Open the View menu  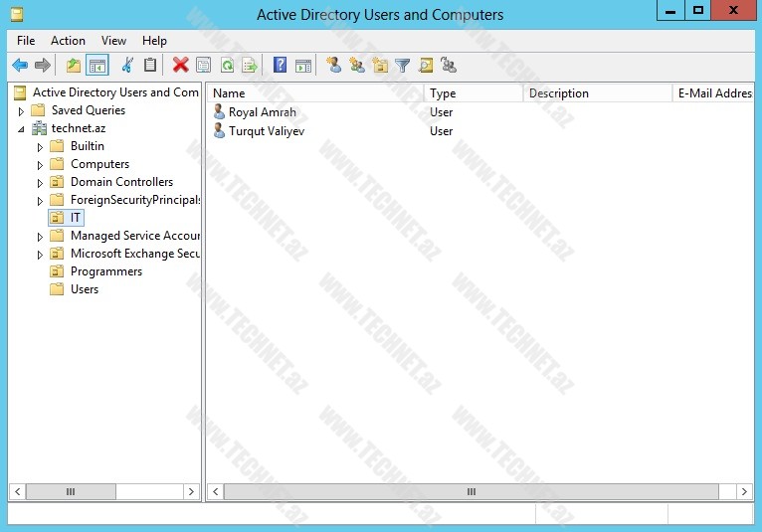click(x=113, y=41)
